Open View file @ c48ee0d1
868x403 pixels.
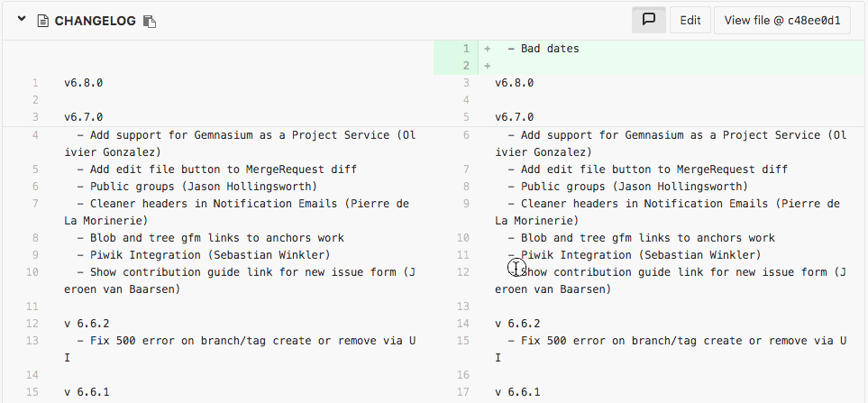(x=781, y=20)
